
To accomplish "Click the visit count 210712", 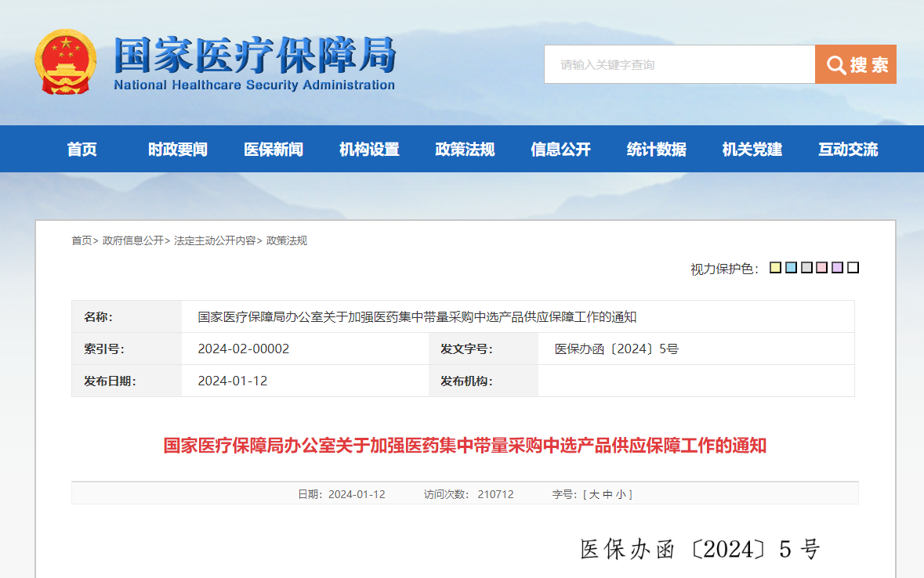I will coord(495,494).
